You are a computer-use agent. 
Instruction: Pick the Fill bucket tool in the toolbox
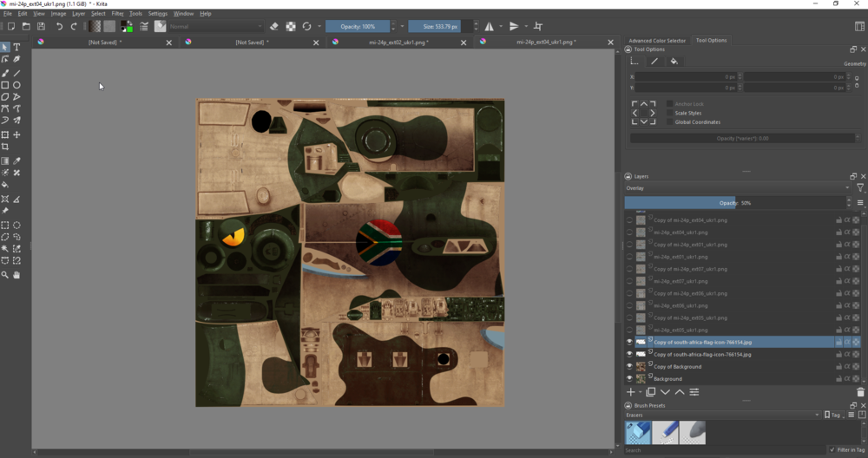pyautogui.click(x=5, y=185)
